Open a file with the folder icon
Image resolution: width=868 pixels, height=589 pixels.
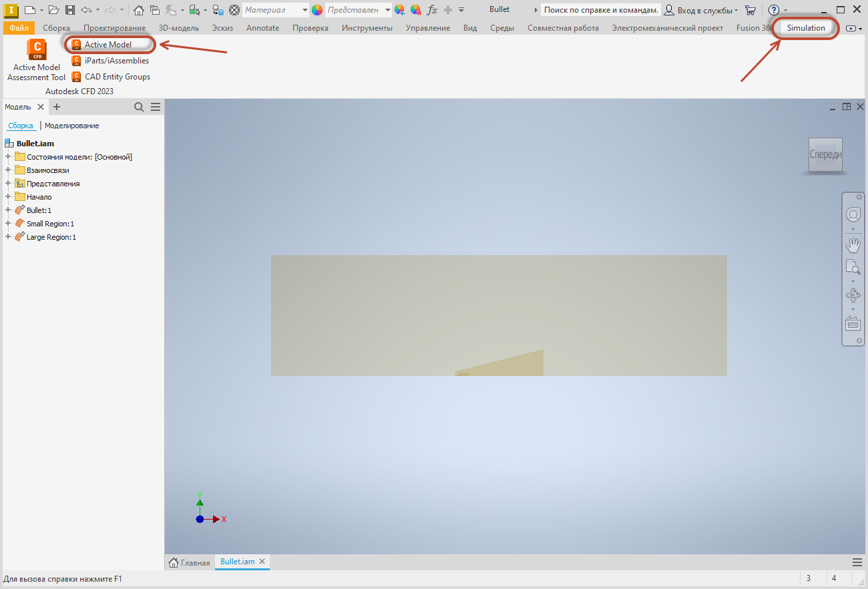click(53, 10)
